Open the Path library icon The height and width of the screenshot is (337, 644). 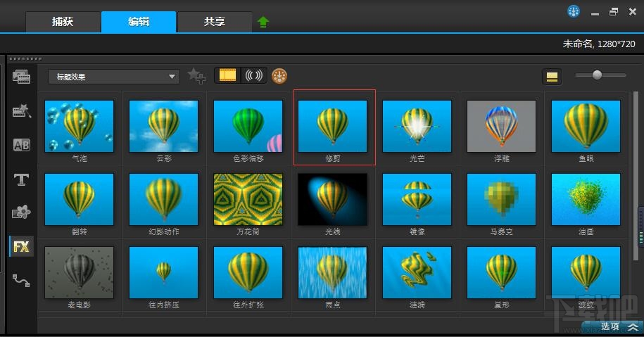click(x=21, y=281)
